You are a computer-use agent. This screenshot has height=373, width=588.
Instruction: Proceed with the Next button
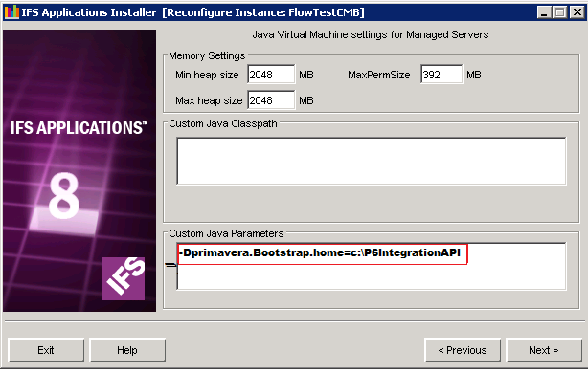(x=544, y=350)
